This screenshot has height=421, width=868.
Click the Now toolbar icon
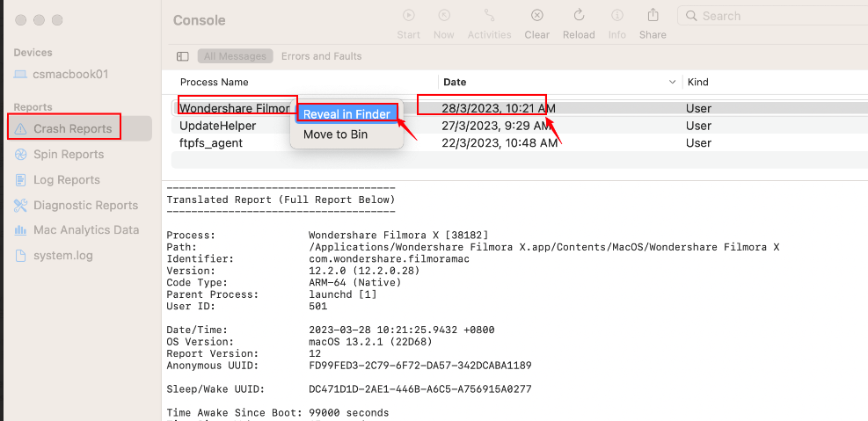[x=444, y=16]
